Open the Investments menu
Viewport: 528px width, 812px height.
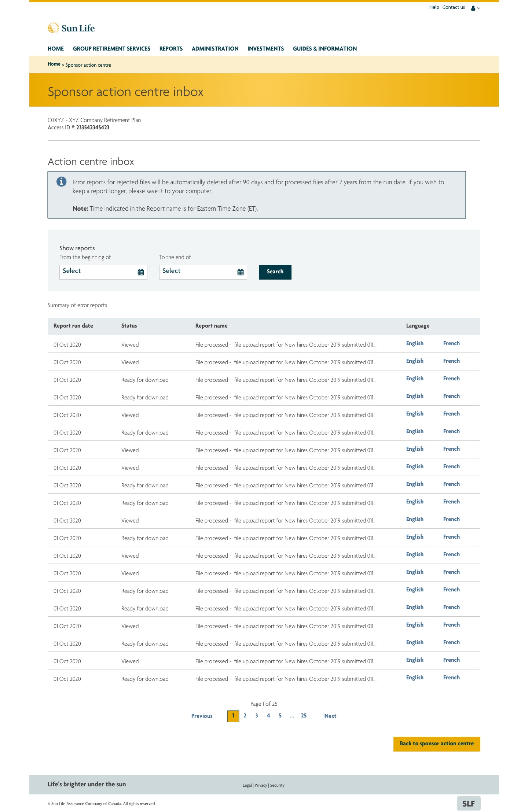click(x=265, y=49)
